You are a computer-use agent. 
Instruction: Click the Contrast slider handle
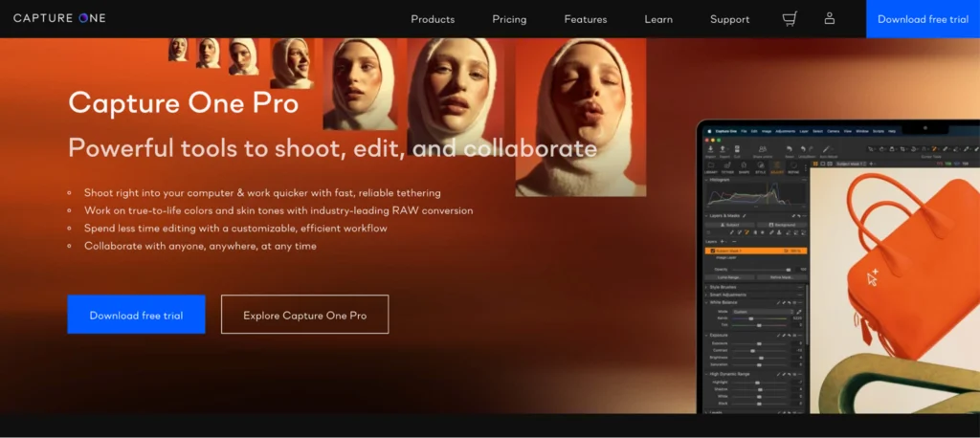[752, 351]
